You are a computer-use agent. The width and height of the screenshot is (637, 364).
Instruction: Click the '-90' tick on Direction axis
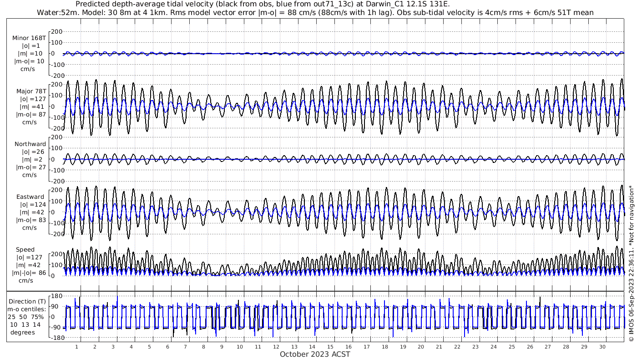(x=56, y=328)
